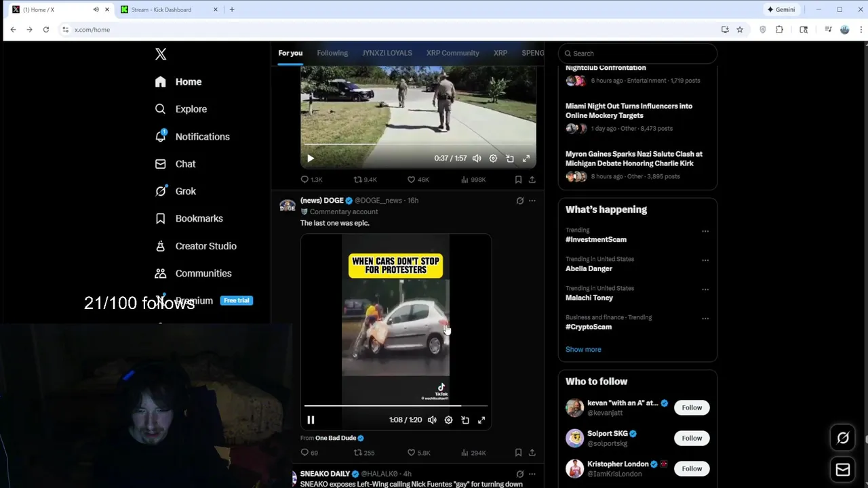Open options for #CryptoScam trend

705,319
